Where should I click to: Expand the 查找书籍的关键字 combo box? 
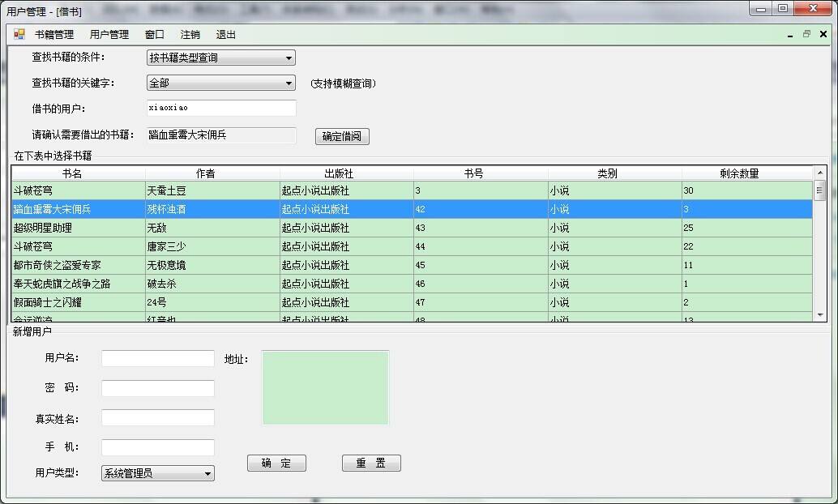(x=288, y=83)
